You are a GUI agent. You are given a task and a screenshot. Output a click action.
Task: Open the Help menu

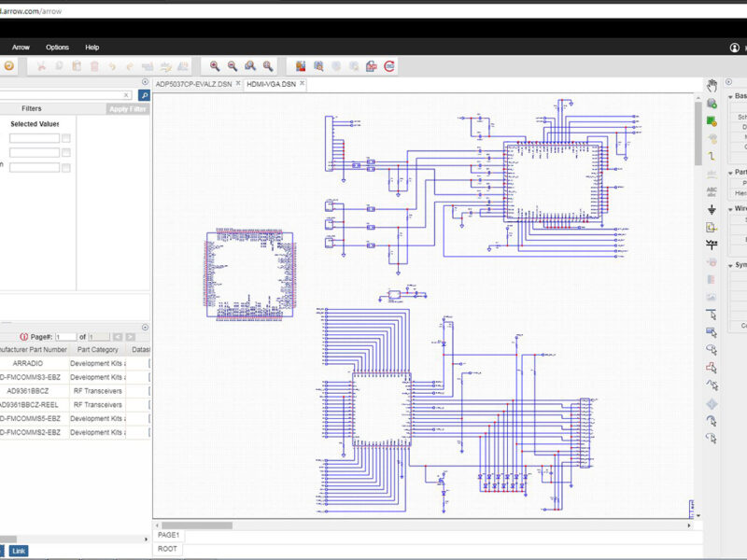(92, 48)
